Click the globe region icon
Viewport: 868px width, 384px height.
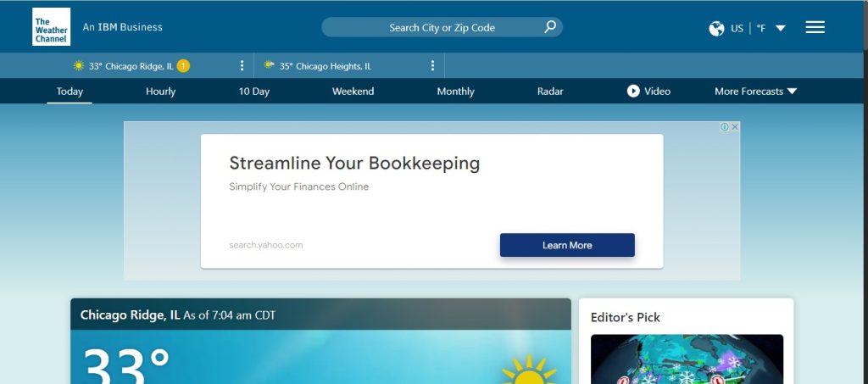716,28
